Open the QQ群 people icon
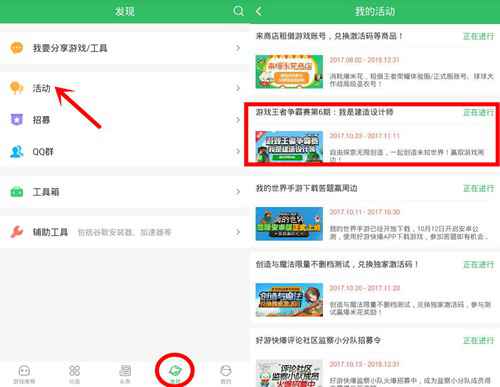500x387 pixels. click(17, 152)
